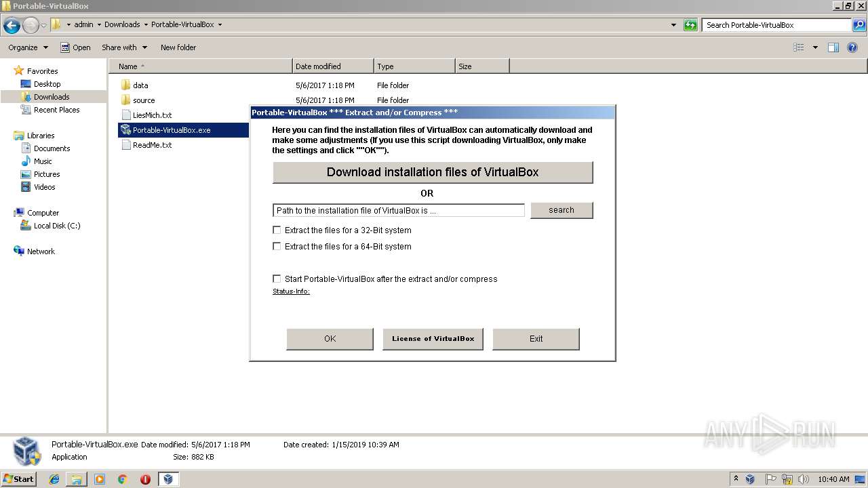This screenshot has width=868, height=488.
Task: Open the recent pages dropdown arrow
Action: pyautogui.click(x=44, y=26)
